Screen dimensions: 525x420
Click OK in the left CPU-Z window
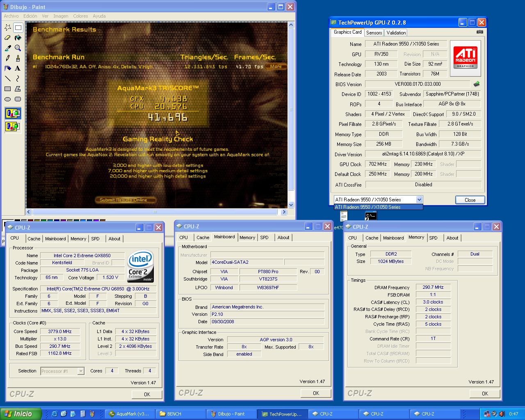point(147,394)
